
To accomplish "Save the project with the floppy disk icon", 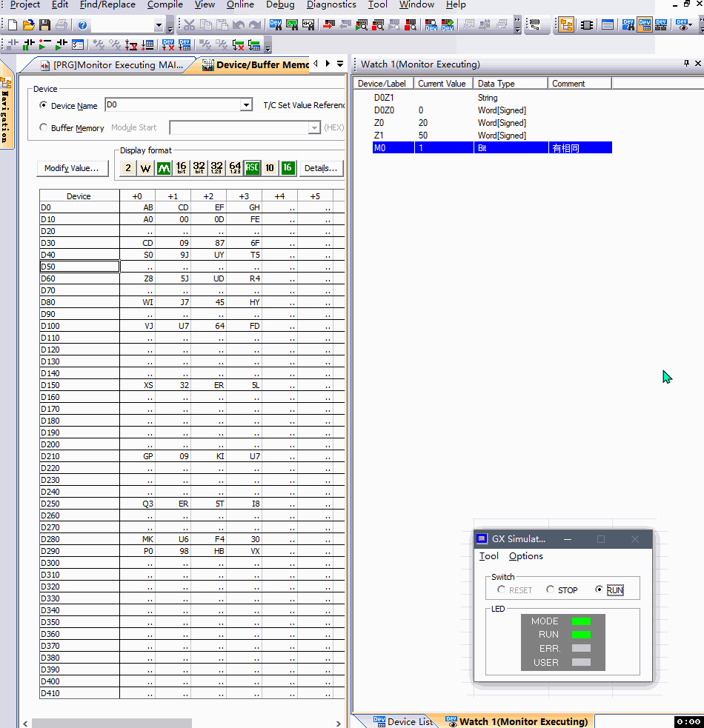I will 45,25.
